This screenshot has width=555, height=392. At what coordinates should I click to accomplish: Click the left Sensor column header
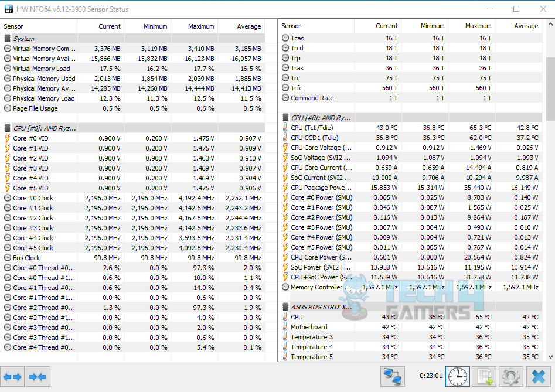[39, 26]
